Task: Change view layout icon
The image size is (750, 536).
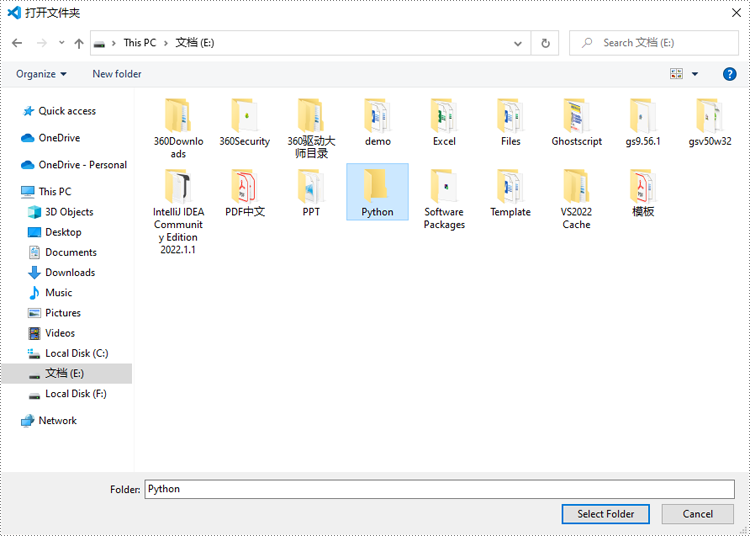Action: pyautogui.click(x=676, y=74)
